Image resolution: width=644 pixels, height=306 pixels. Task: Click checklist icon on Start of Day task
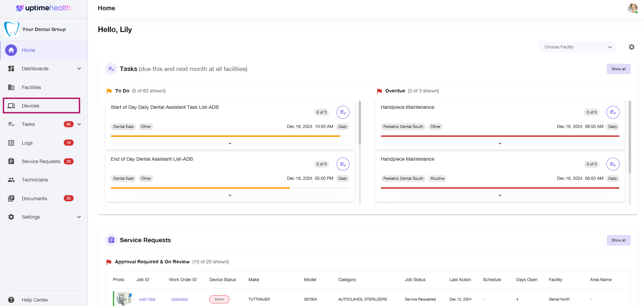(343, 112)
